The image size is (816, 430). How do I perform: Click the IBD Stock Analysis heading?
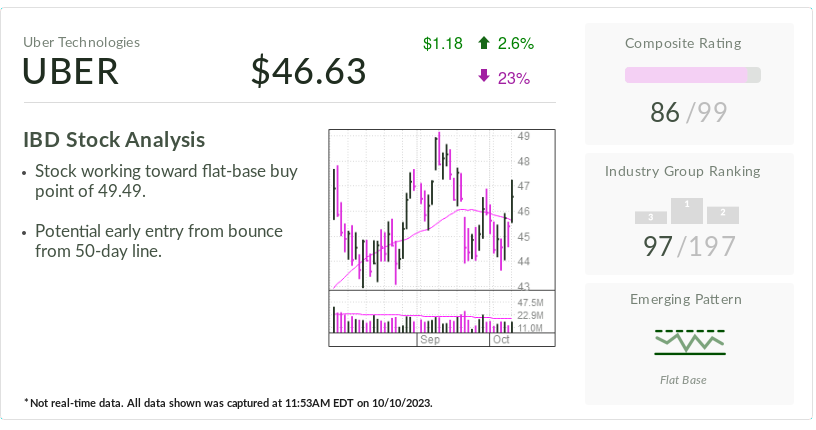point(114,140)
